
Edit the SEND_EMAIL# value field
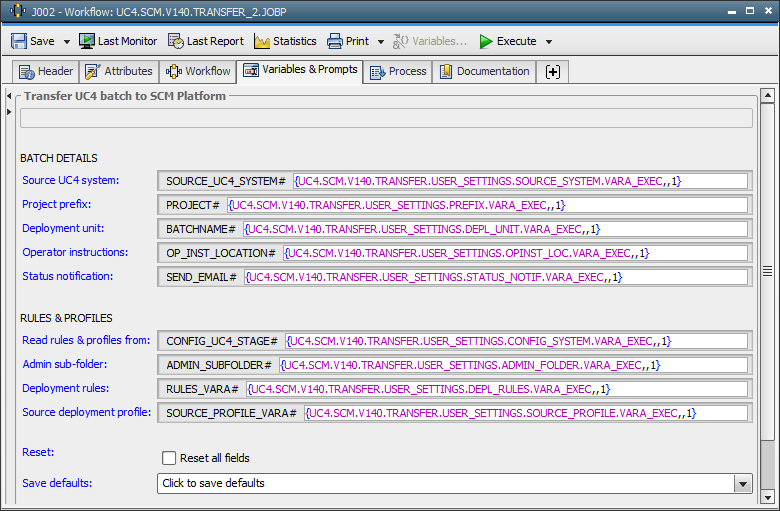pos(496,277)
